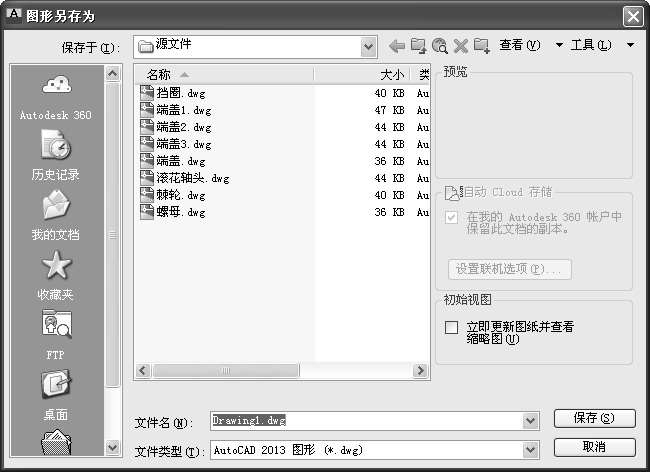Click file icon of 棘轮.dwg
Image resolution: width=650 pixels, height=472 pixels.
pos(147,194)
